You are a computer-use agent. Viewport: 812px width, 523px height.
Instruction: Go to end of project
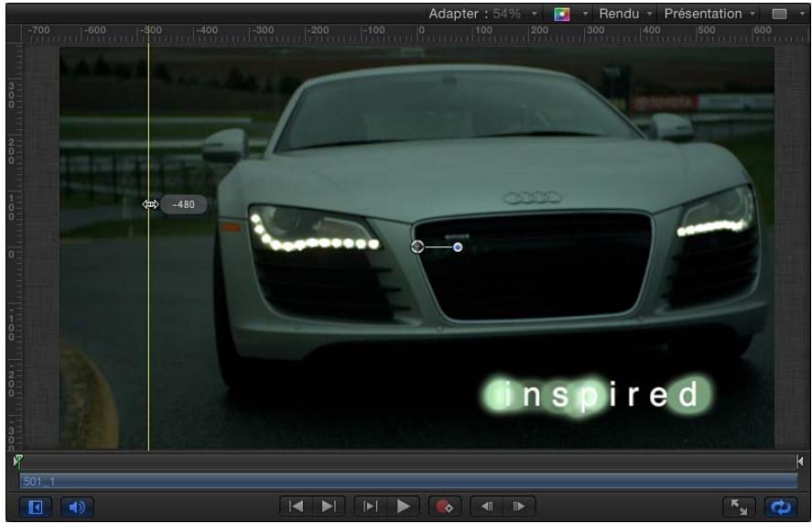pos(329,506)
